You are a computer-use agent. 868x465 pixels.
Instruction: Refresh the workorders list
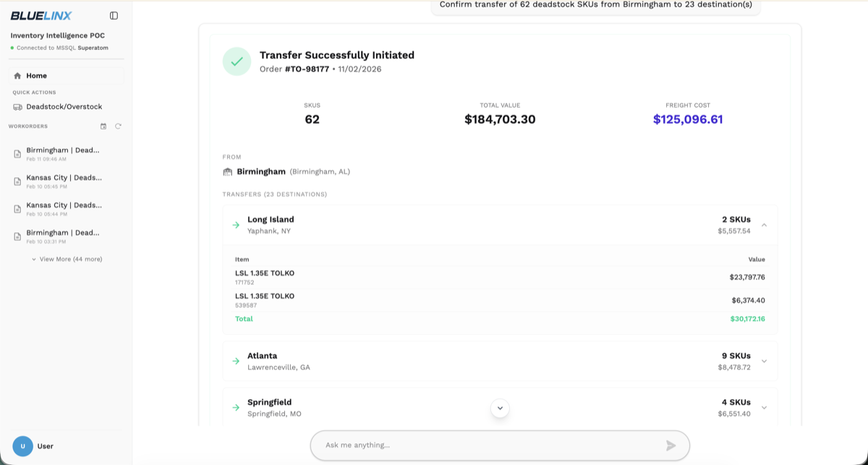click(x=118, y=126)
